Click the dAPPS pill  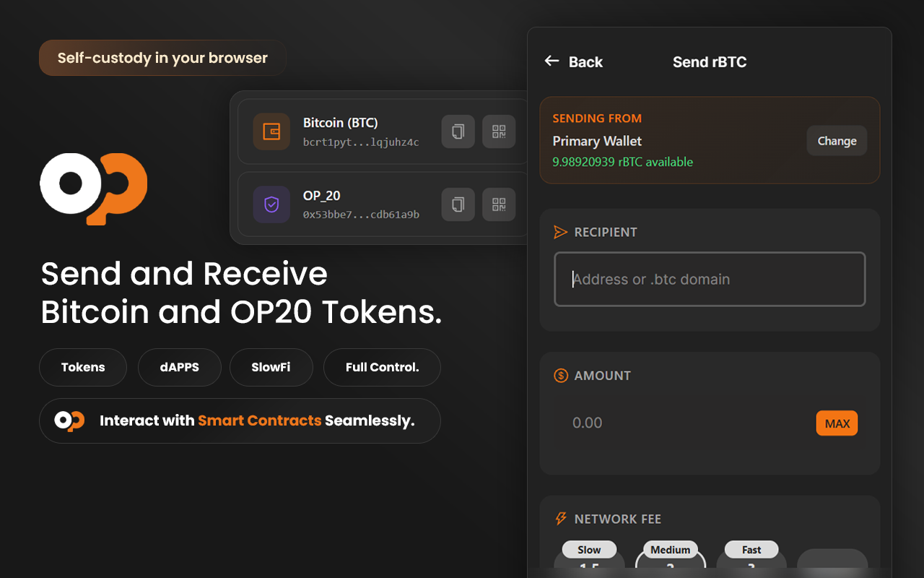tap(179, 367)
